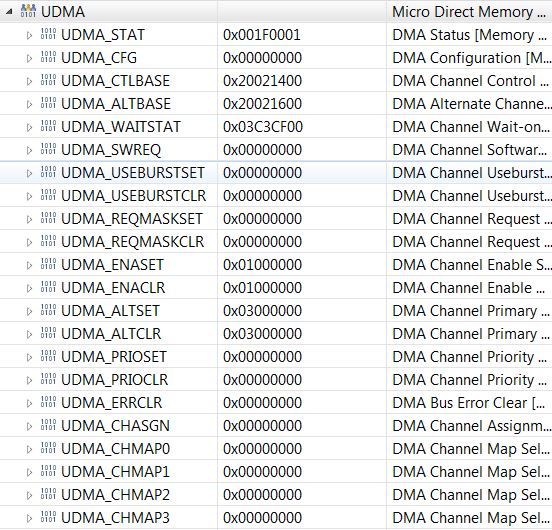Image resolution: width=552 pixels, height=530 pixels.
Task: Click the register icon next to UDMA_WAITSTAT
Action: [48, 126]
